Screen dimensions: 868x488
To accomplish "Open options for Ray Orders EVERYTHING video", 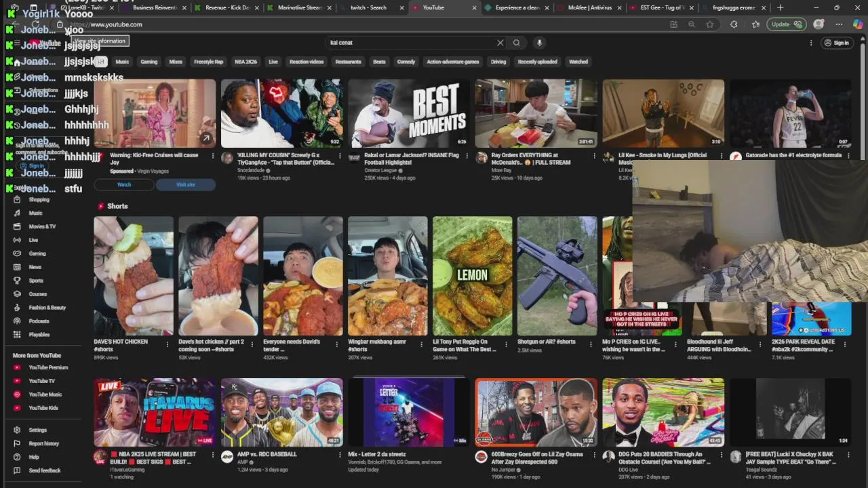I will point(595,156).
